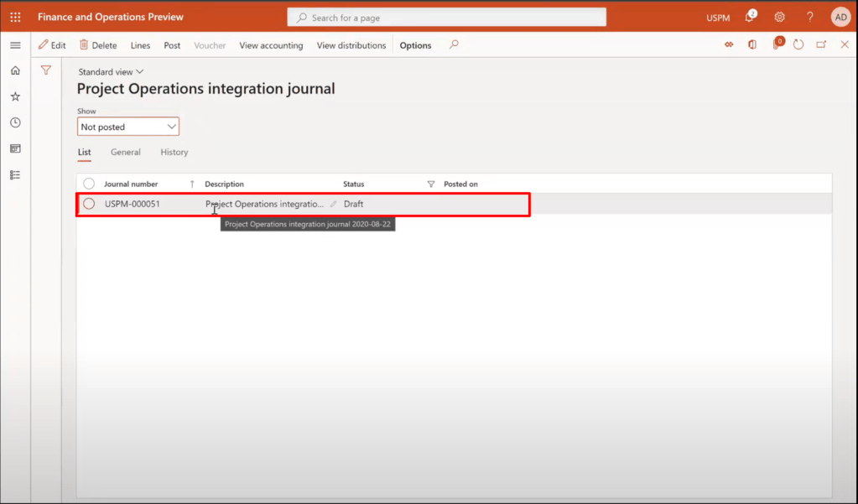Refresh the page using refresh icon

click(798, 45)
